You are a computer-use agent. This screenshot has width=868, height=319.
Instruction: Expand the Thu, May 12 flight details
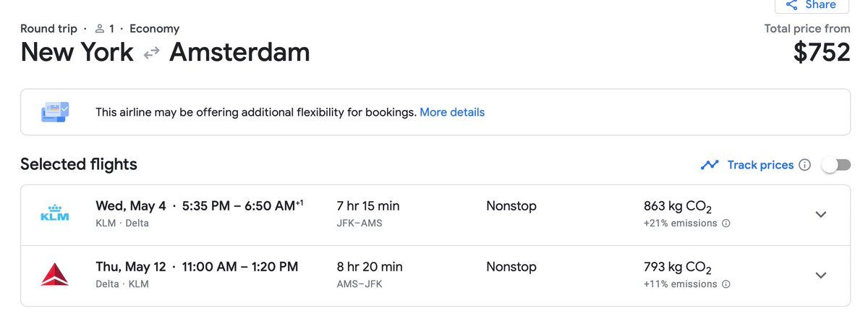pyautogui.click(x=820, y=275)
